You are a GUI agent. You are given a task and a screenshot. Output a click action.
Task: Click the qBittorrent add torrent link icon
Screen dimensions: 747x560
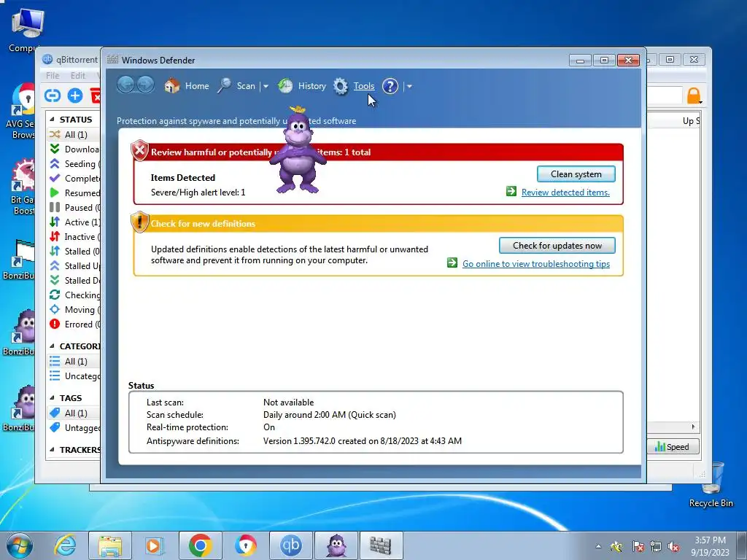pyautogui.click(x=53, y=96)
